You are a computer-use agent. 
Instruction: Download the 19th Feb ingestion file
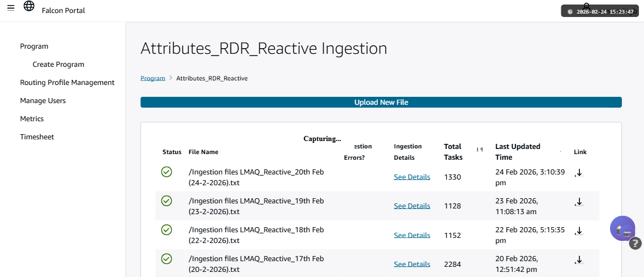[579, 202]
